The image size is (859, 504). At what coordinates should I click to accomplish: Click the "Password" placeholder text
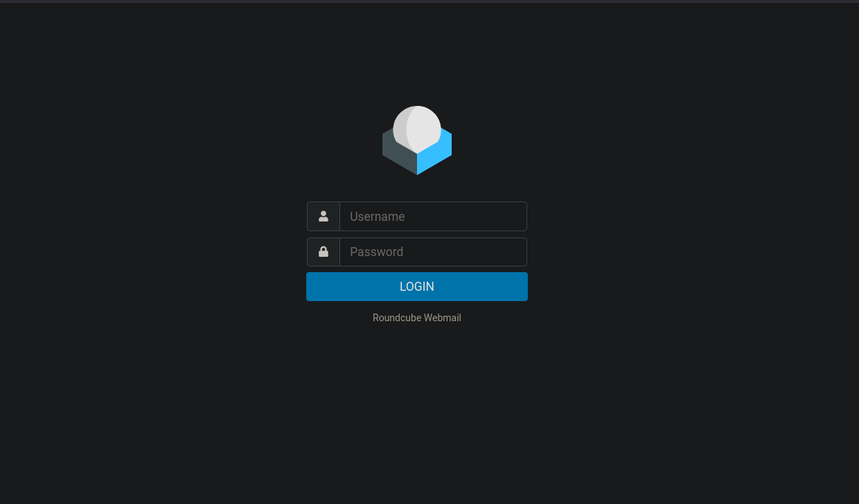[x=377, y=252]
